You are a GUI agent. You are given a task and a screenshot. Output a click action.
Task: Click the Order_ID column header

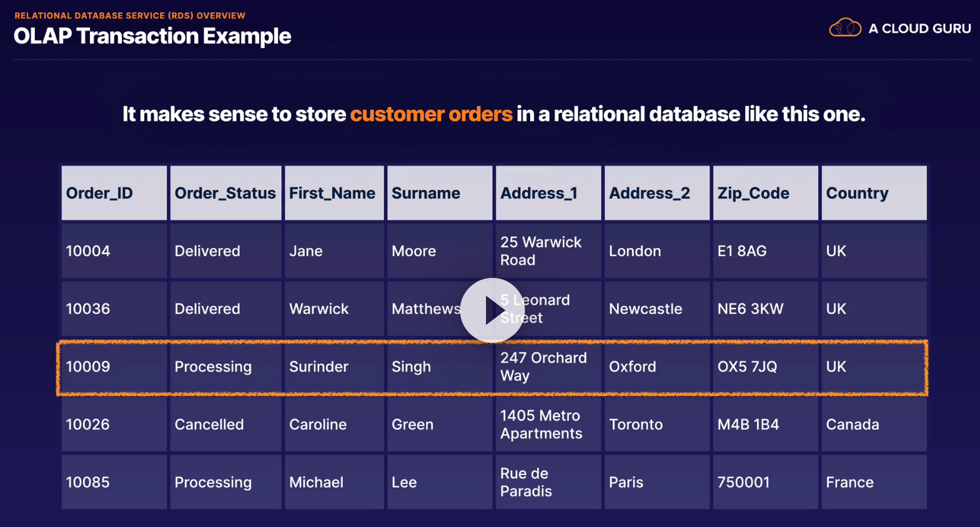click(x=114, y=193)
